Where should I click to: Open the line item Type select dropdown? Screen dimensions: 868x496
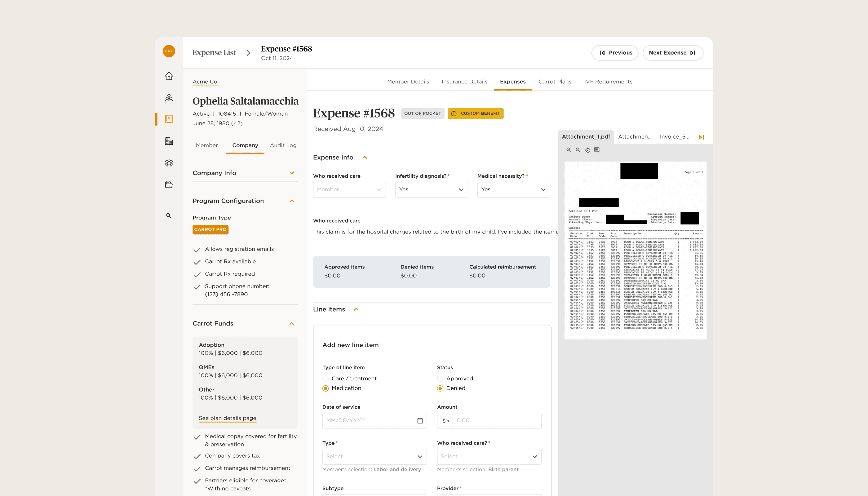tap(374, 457)
